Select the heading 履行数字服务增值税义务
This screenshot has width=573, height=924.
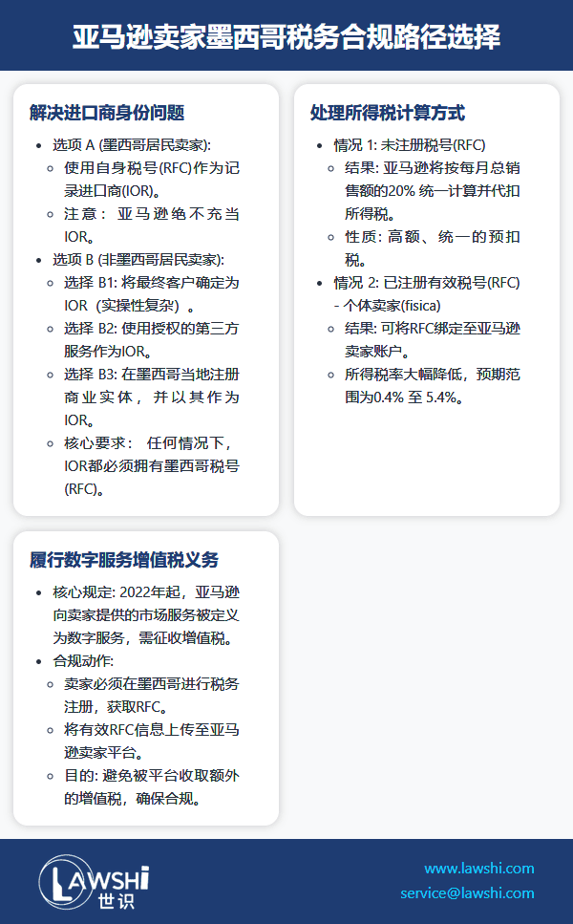pos(124,560)
